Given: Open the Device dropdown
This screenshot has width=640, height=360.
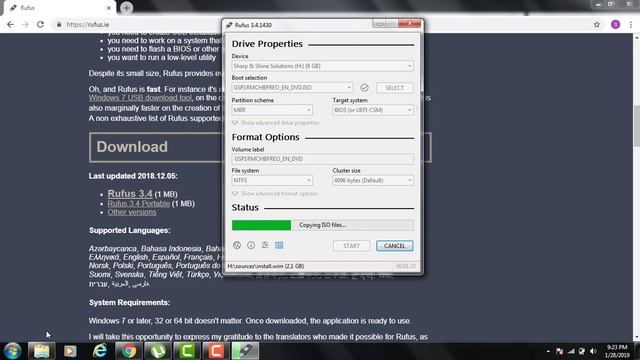Looking at the screenshot, I should [322, 66].
